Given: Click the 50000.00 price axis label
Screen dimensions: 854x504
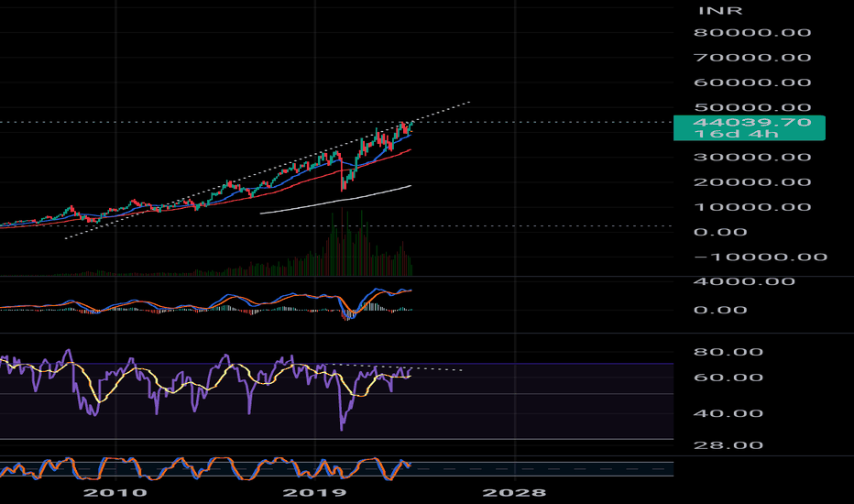Looking at the screenshot, I should coord(752,107).
